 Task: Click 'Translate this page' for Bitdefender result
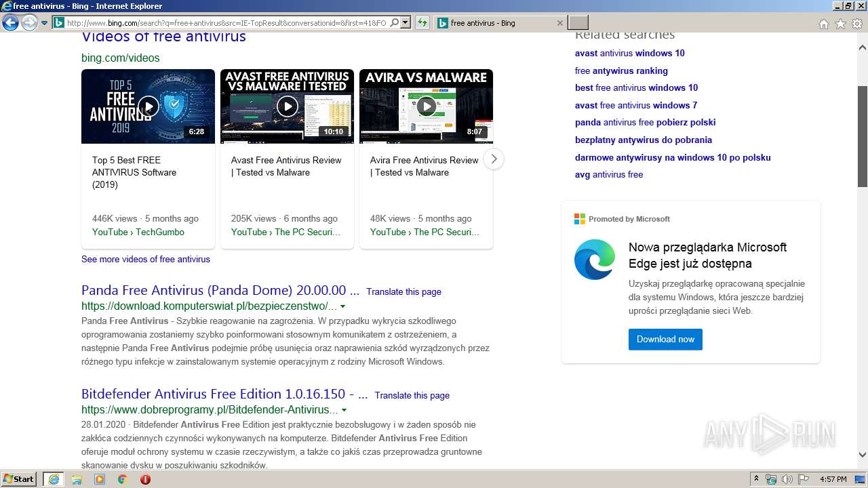point(412,395)
